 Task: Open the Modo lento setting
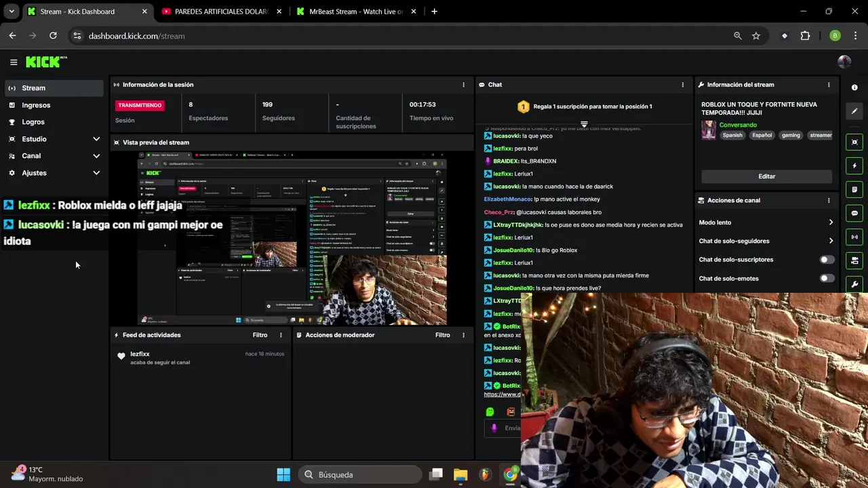pyautogui.click(x=766, y=222)
